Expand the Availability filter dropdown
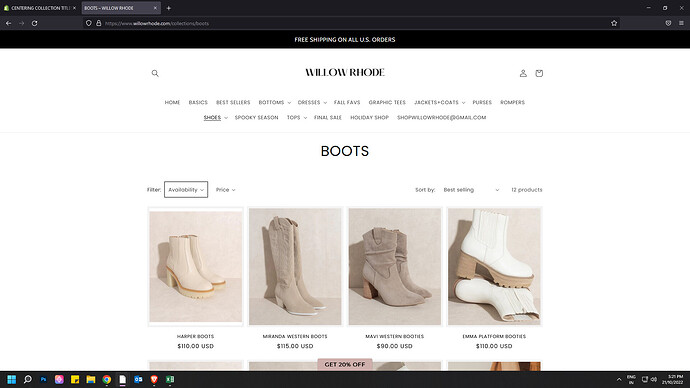The image size is (690, 388). tap(186, 190)
